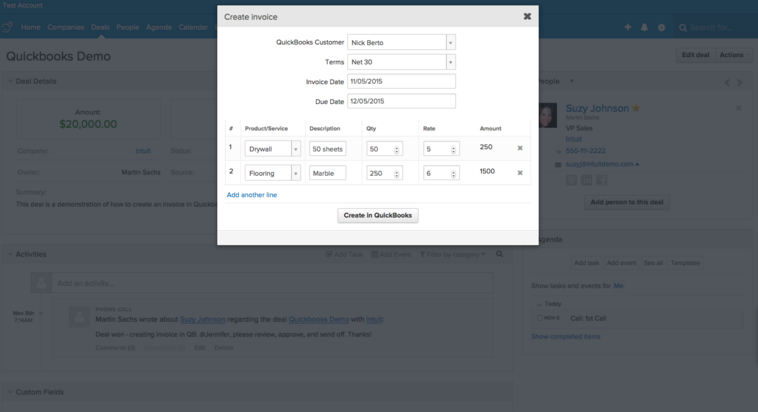Open Comments (0) on the activity
Image resolution: width=758 pixels, height=412 pixels.
click(115, 348)
